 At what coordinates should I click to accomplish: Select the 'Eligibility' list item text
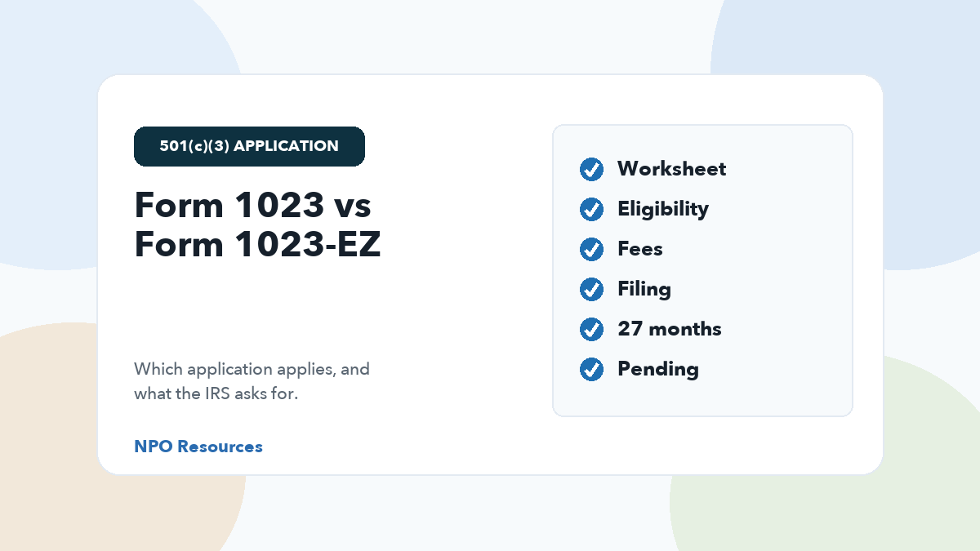pyautogui.click(x=663, y=209)
